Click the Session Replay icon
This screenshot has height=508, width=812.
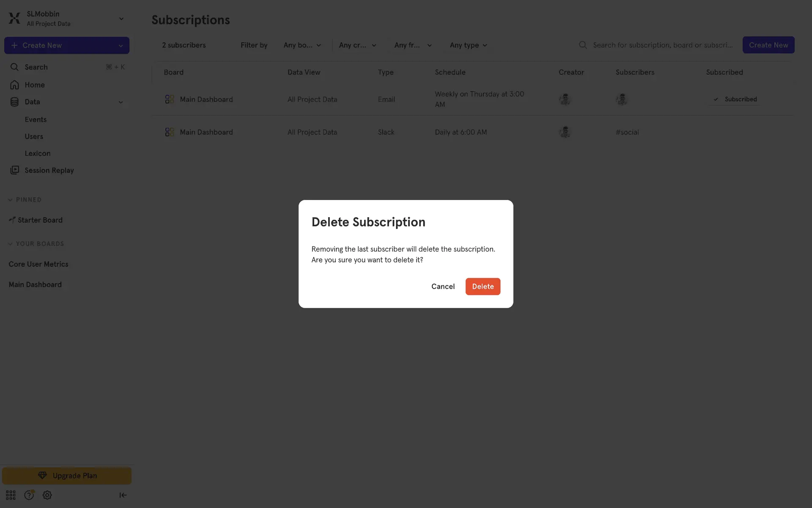15,170
